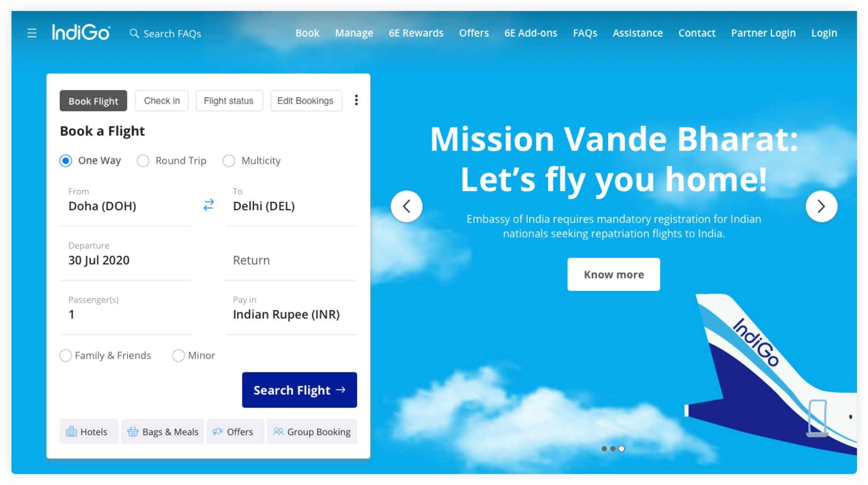The width and height of the screenshot is (868, 485).
Task: Advance to next banner slide arrow
Action: [x=821, y=206]
